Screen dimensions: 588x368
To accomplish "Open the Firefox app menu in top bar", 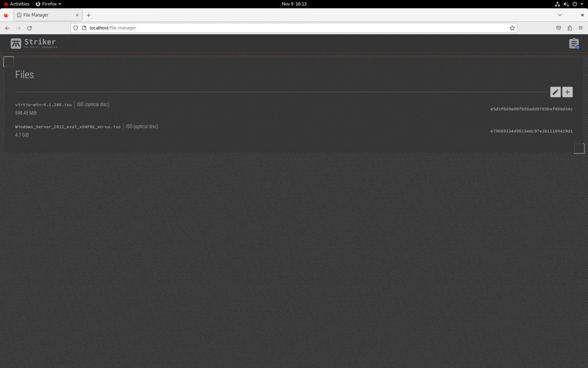I will click(x=48, y=4).
